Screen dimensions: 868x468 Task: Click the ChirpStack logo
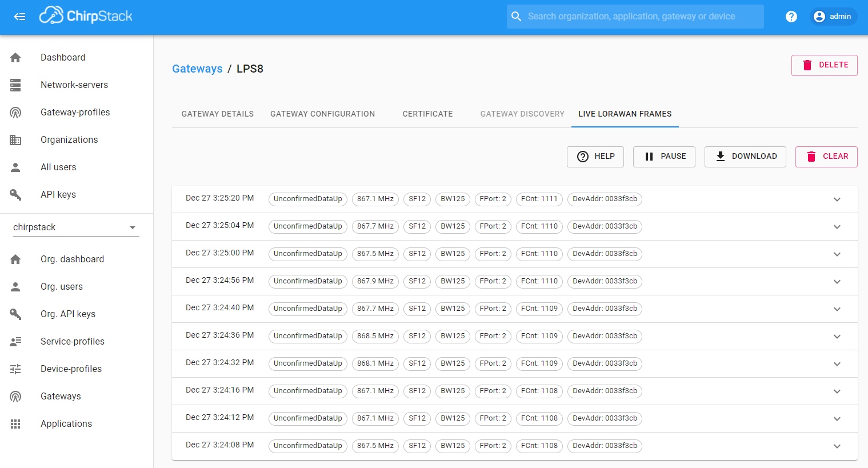(x=86, y=16)
